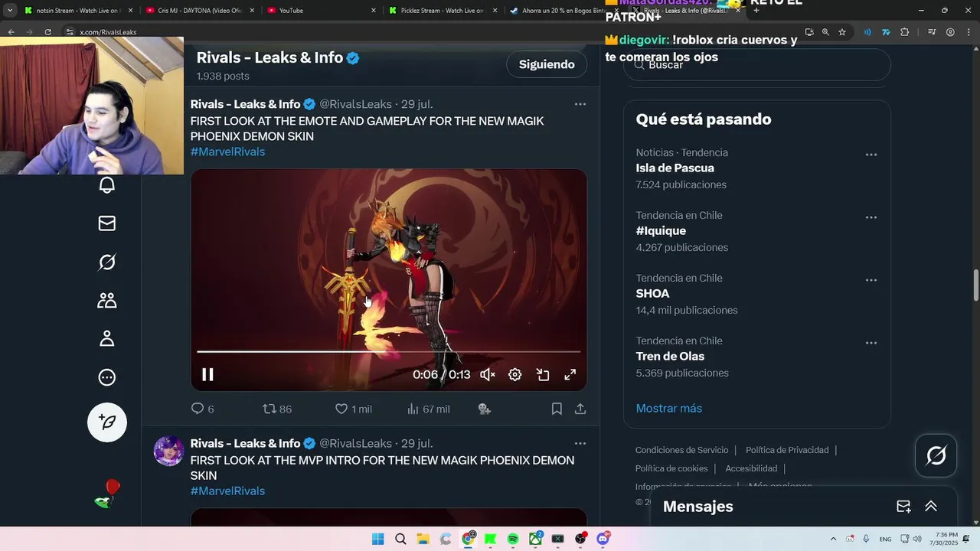The height and width of the screenshot is (551, 980).
Task: Open Grok explain icon below the video
Action: click(485, 409)
